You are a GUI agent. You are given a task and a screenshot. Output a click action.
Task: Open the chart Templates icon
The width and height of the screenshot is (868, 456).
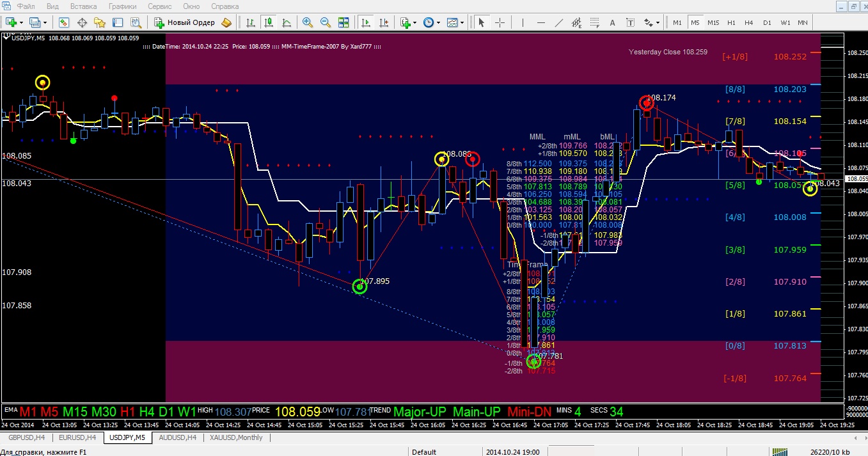click(x=452, y=22)
